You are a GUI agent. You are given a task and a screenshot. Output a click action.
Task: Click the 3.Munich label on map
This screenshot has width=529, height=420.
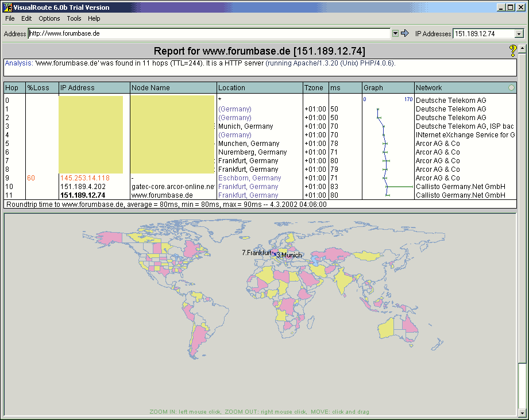click(x=289, y=255)
